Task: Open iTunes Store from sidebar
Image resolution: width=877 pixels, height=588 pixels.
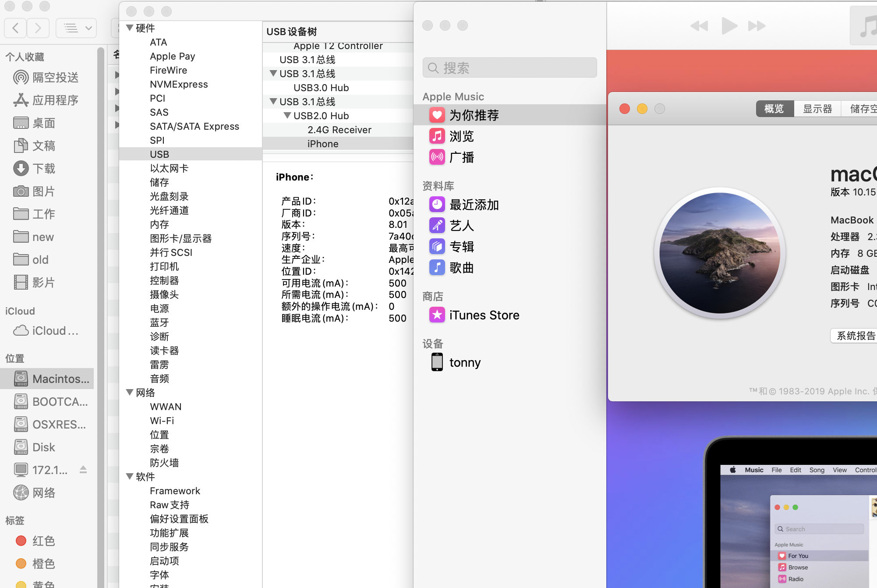Action: point(484,315)
